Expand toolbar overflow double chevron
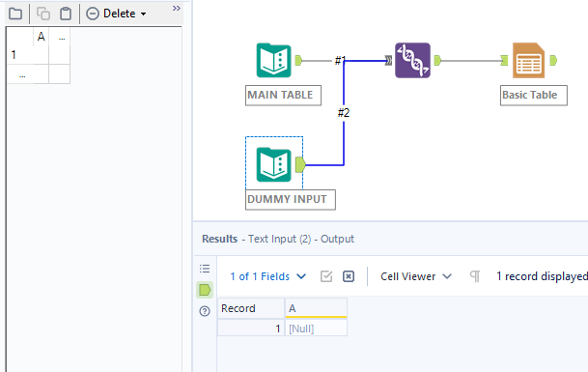This screenshot has height=372, width=588. click(x=177, y=9)
